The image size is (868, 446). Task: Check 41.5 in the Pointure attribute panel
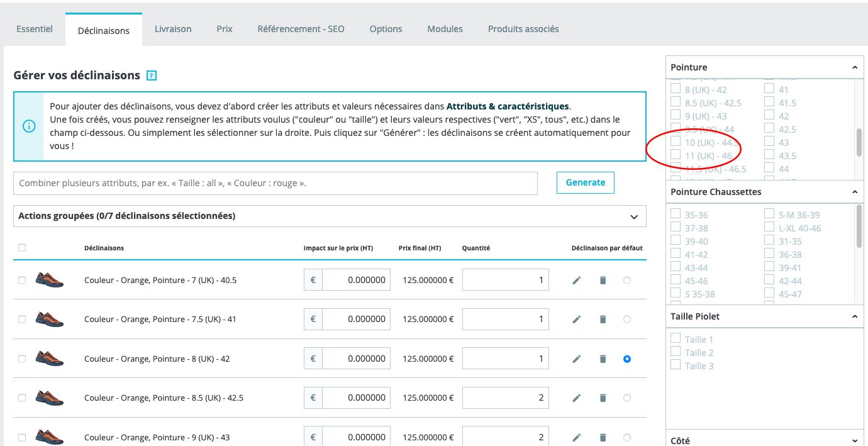tap(769, 102)
